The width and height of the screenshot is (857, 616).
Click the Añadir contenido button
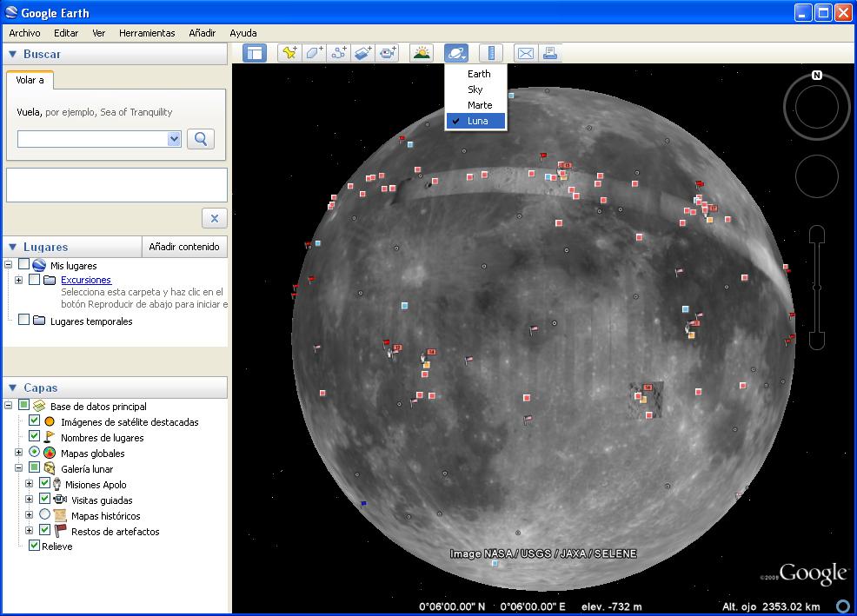tap(184, 247)
